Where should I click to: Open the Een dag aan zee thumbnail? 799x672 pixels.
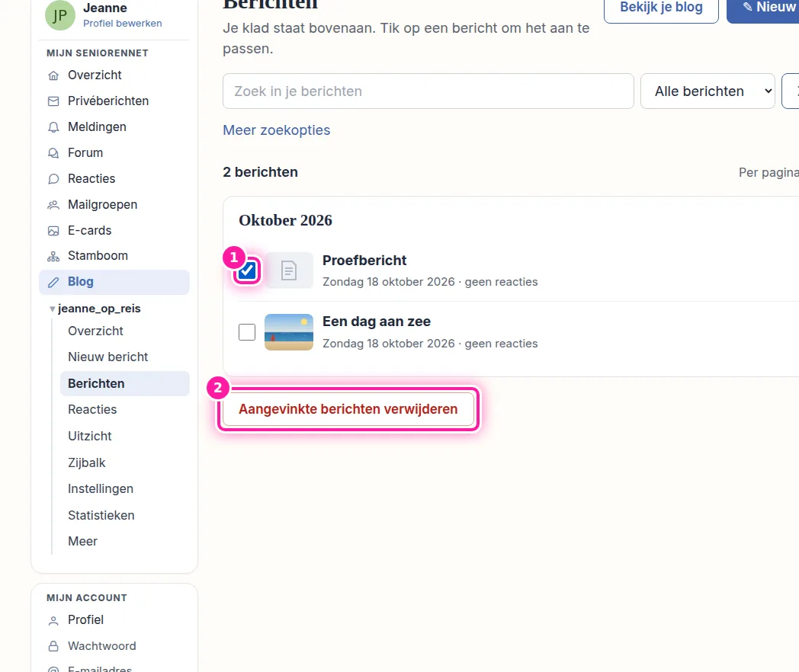coord(289,332)
